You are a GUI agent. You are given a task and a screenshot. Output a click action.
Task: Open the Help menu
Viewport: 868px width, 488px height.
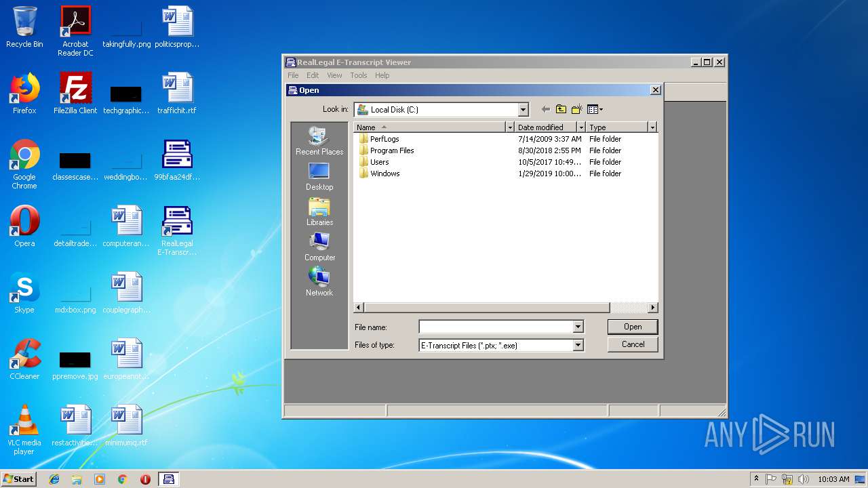(x=382, y=75)
